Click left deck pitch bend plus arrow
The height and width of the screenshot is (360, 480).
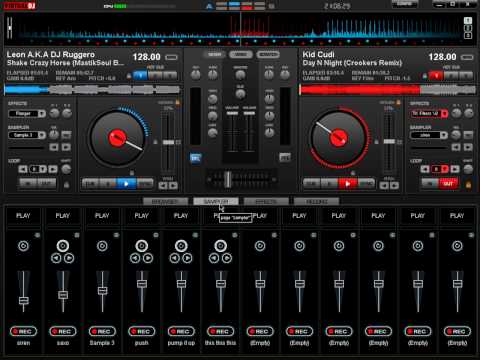173,186
